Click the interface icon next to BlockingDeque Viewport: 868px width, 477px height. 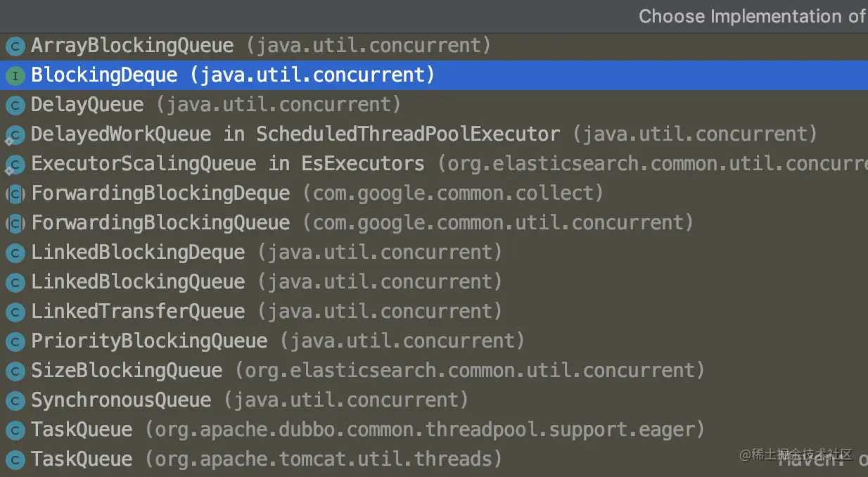[15, 76]
